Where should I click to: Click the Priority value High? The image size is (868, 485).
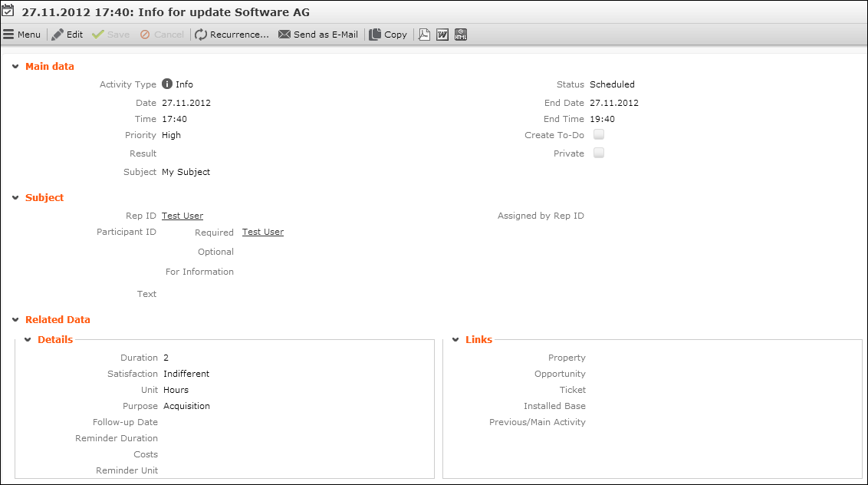(171, 135)
